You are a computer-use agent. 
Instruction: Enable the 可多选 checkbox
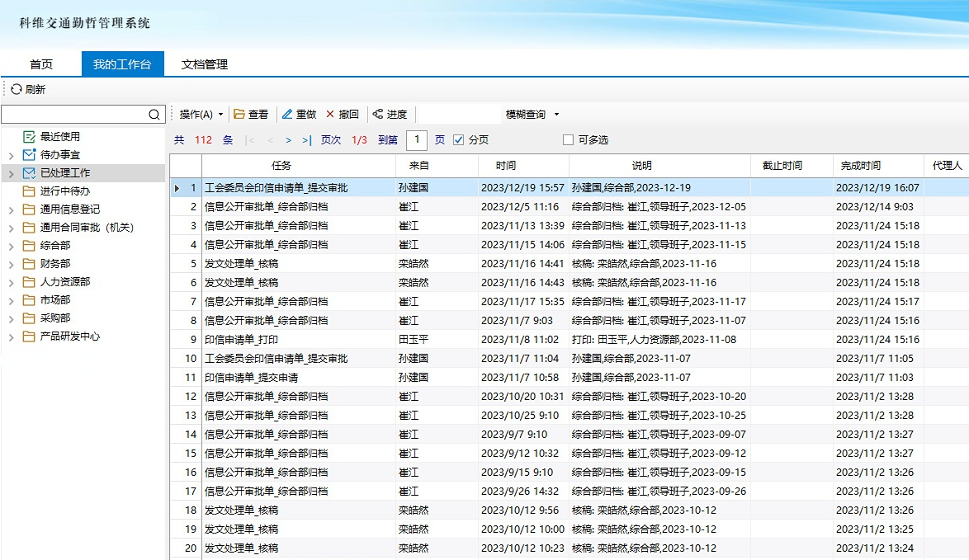pos(568,140)
